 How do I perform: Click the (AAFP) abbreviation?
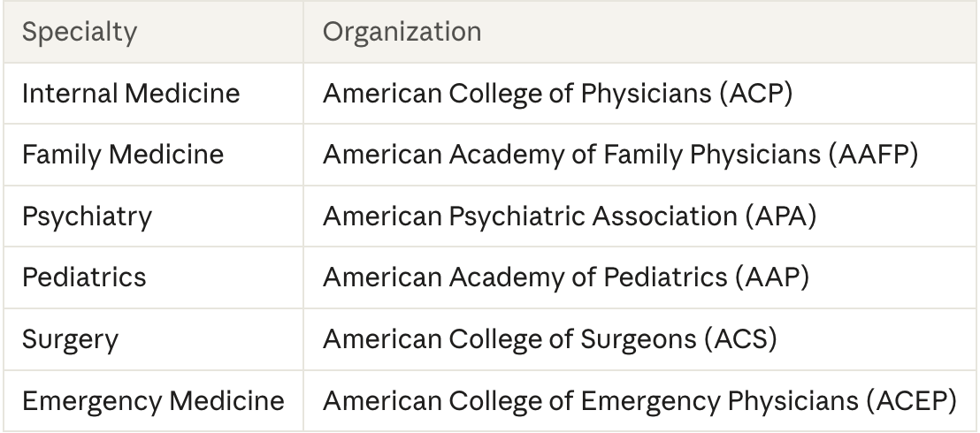coord(874,155)
